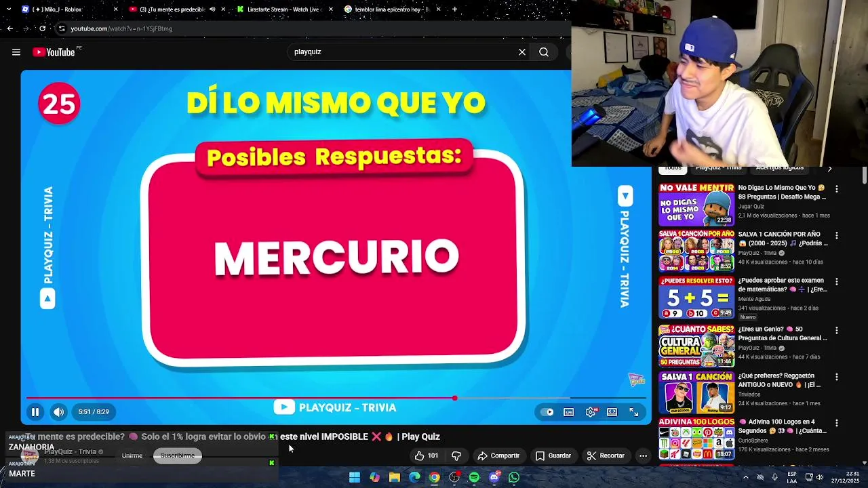Open No Digas Lo Mismo Que Yo thumbnail

coord(696,205)
